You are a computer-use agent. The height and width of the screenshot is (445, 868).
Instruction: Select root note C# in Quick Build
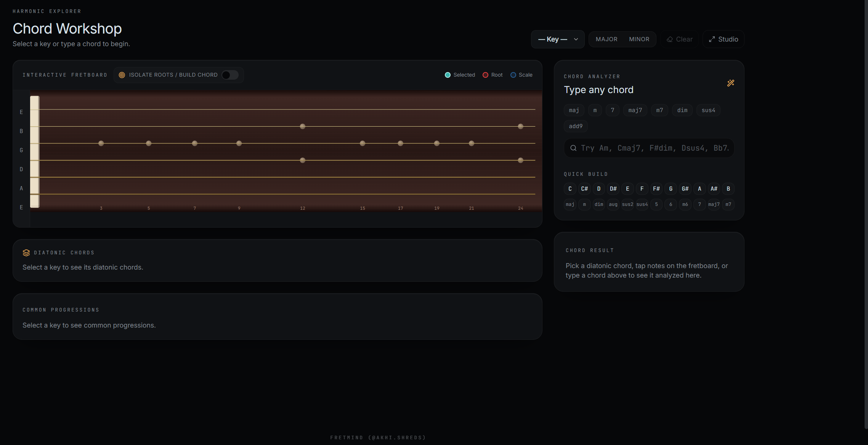pos(584,189)
